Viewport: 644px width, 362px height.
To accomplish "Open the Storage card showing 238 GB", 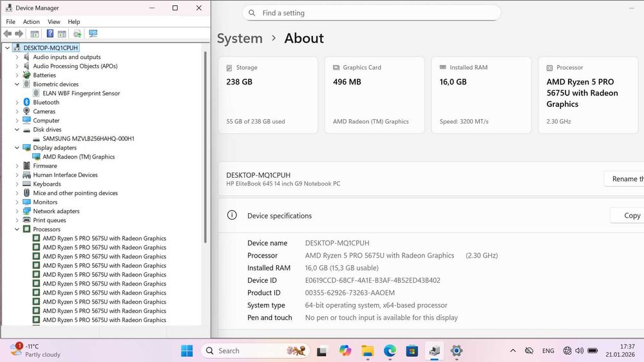I will pos(268,95).
